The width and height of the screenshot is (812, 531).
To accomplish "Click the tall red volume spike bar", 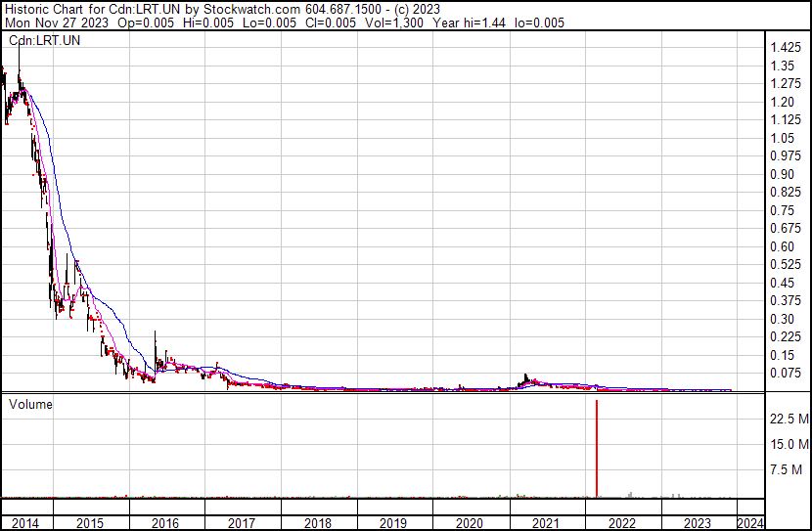I will [x=597, y=448].
